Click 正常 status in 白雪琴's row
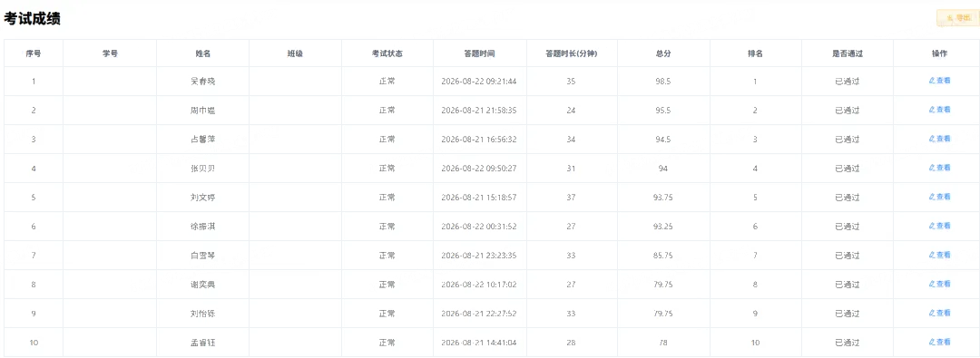The height and width of the screenshot is (358, 980). [x=387, y=256]
